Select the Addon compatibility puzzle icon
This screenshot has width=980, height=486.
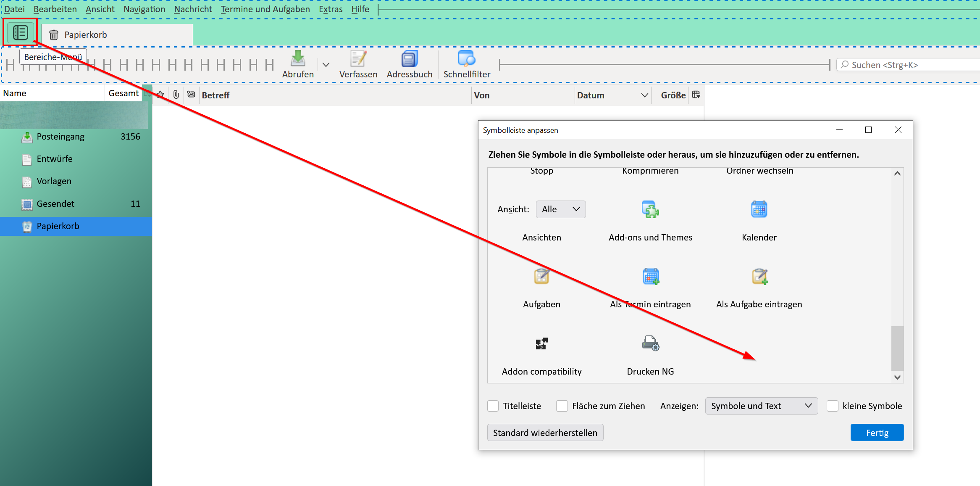click(541, 343)
